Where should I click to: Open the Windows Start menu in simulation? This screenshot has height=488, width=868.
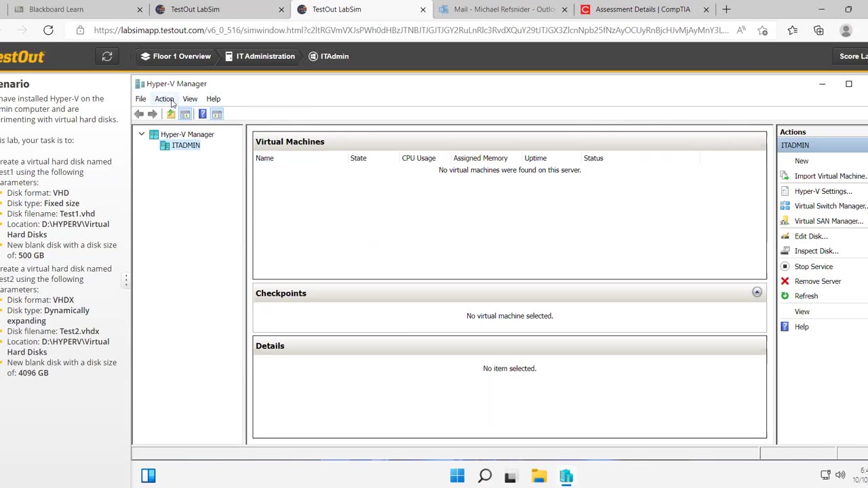tap(457, 476)
